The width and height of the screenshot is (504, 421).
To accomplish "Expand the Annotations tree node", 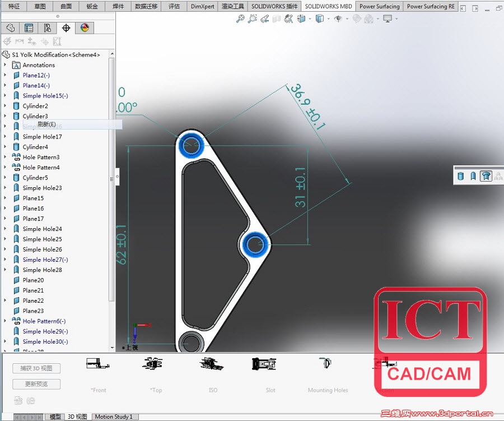I will pyautogui.click(x=5, y=65).
